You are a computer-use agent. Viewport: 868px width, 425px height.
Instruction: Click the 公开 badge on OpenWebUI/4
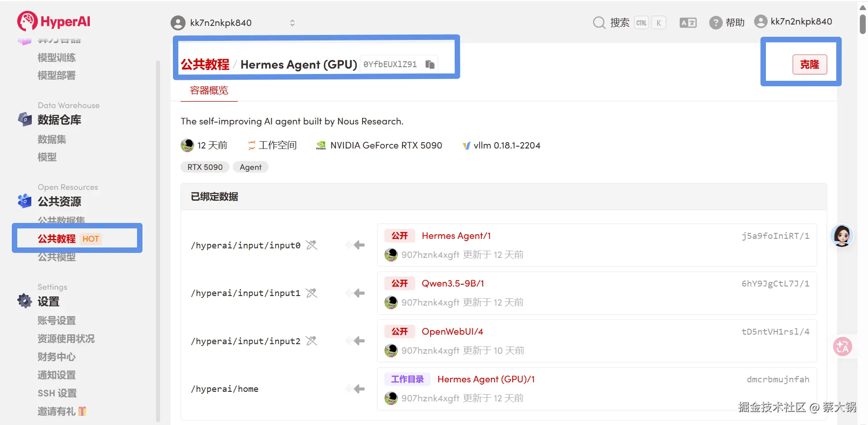[x=400, y=331]
